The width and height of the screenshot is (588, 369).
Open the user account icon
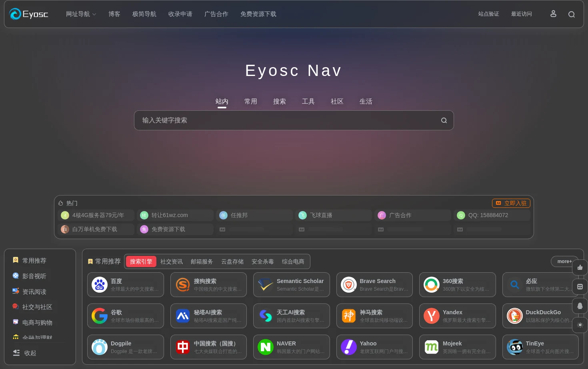coord(553,14)
